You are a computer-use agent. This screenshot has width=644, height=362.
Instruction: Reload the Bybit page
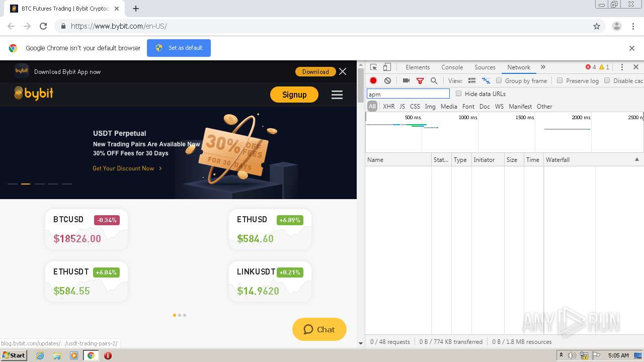43,26
